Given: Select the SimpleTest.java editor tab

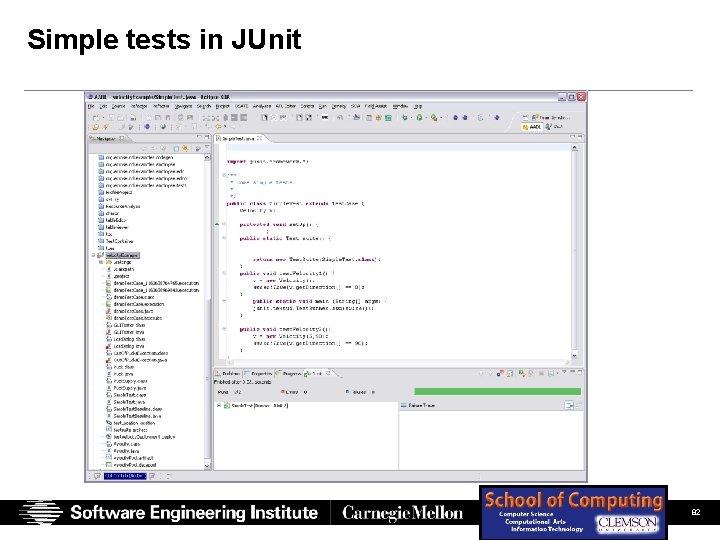Looking at the screenshot, I should [236, 139].
